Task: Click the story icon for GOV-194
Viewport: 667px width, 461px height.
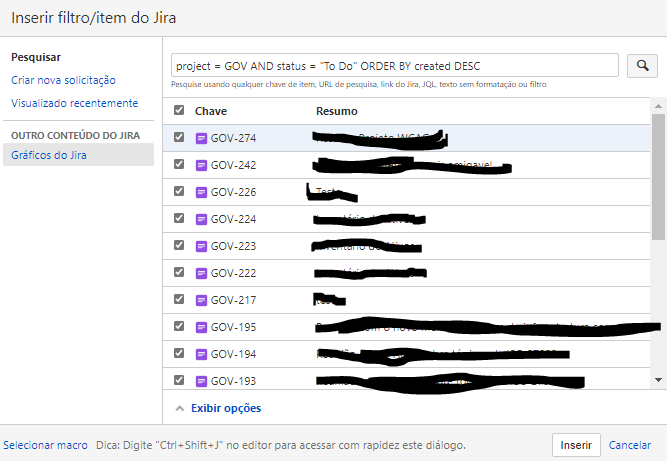Action: click(201, 354)
